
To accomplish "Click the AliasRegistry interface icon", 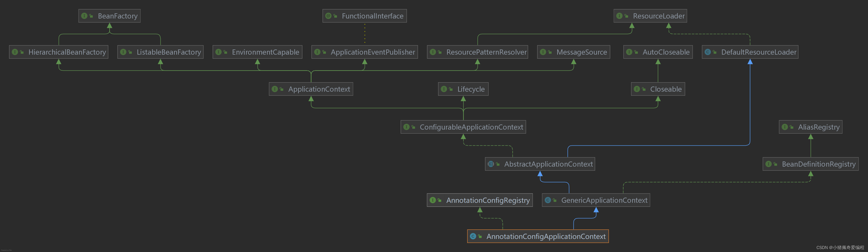I will pos(785,127).
